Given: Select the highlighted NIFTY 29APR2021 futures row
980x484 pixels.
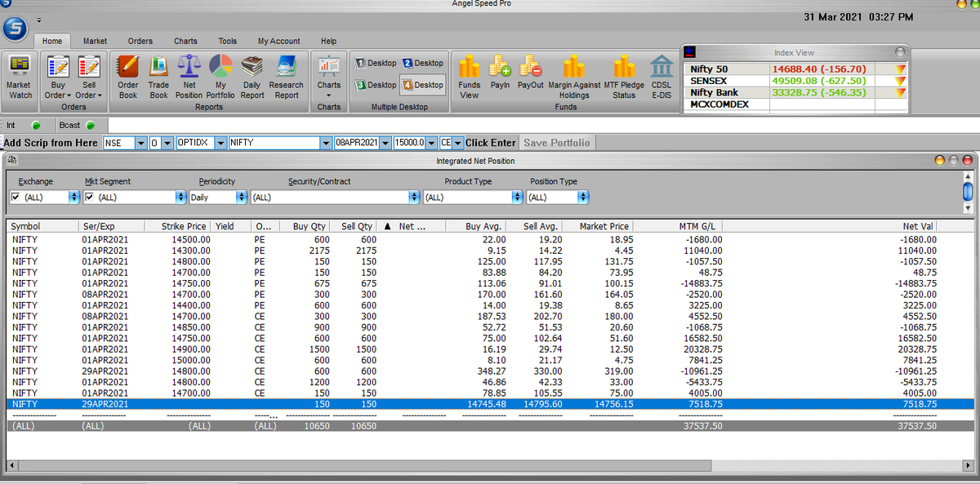Looking at the screenshot, I should click(490, 404).
